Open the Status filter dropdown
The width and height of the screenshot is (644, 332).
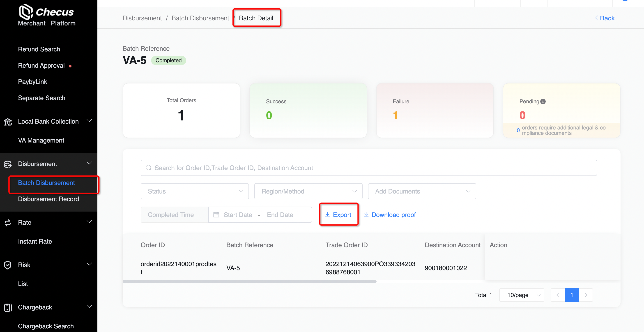[x=195, y=191]
